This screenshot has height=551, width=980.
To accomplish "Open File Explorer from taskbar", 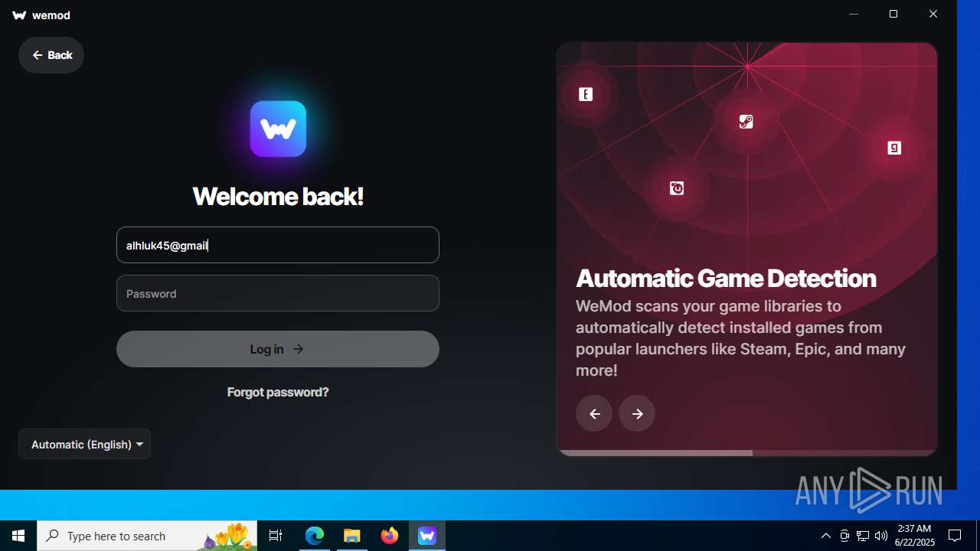I will pyautogui.click(x=352, y=536).
